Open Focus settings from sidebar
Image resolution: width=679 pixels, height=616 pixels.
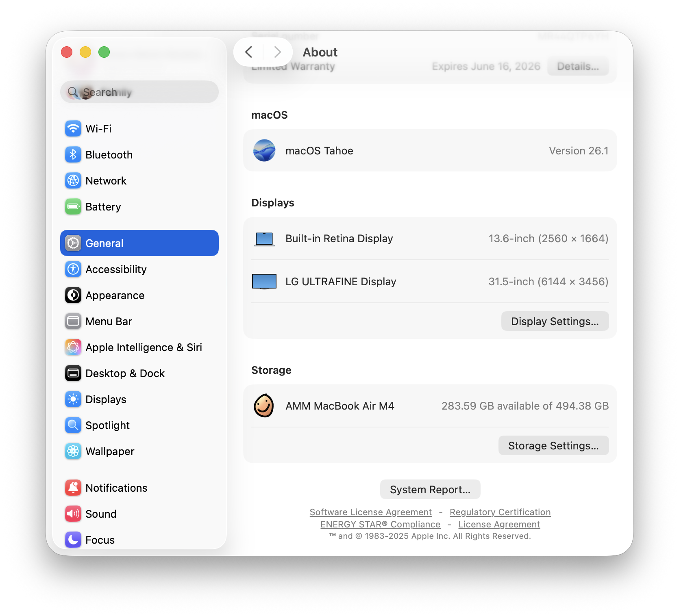click(x=139, y=540)
